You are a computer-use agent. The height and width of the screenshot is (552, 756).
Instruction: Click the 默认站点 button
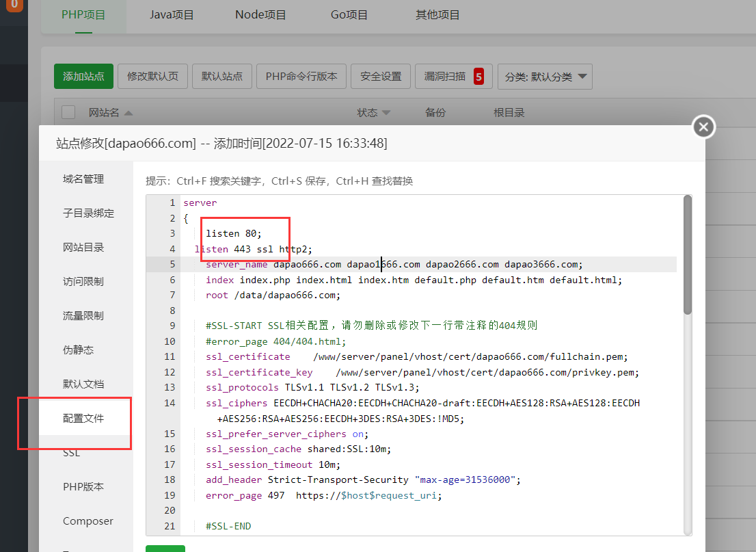pos(221,76)
